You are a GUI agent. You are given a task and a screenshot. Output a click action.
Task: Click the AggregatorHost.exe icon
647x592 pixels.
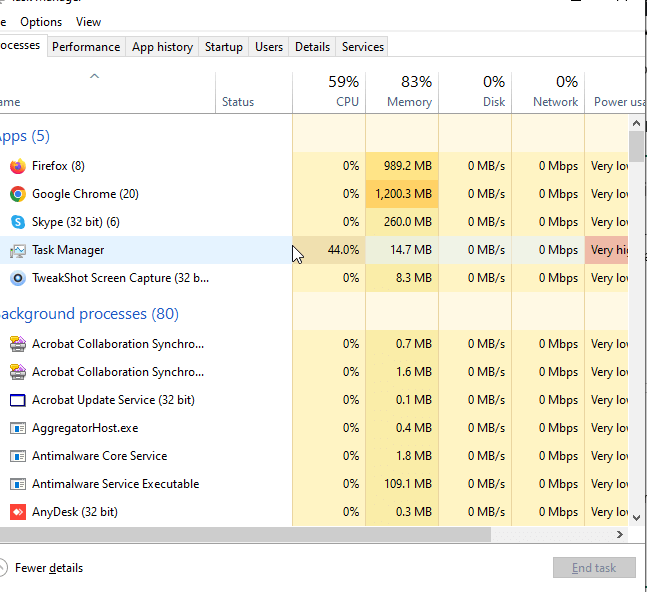(x=17, y=428)
